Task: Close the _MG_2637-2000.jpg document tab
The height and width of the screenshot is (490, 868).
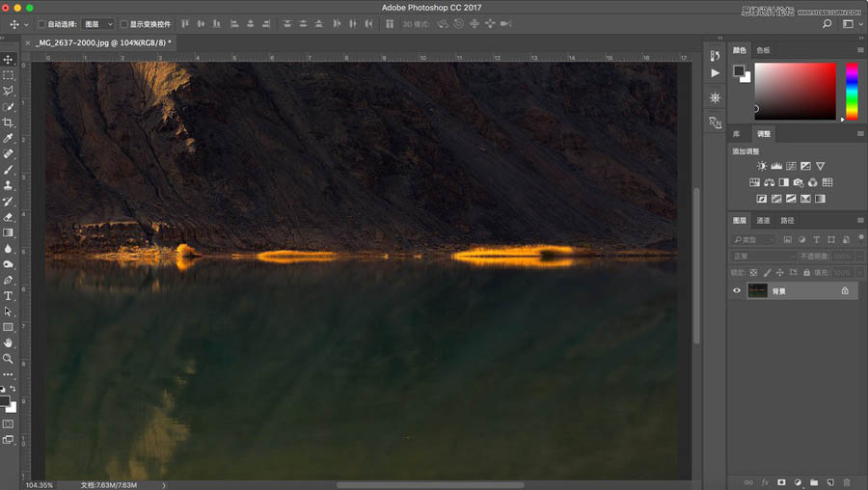Action: [x=30, y=43]
